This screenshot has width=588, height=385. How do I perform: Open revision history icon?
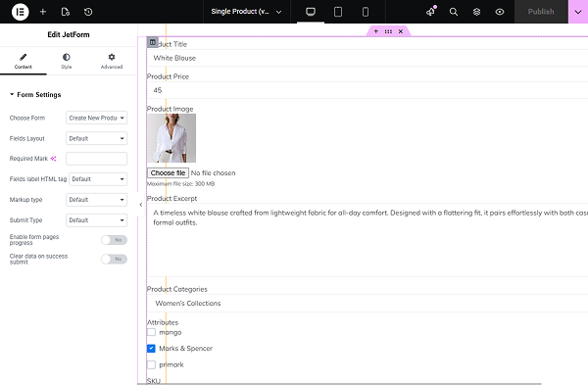click(x=88, y=12)
